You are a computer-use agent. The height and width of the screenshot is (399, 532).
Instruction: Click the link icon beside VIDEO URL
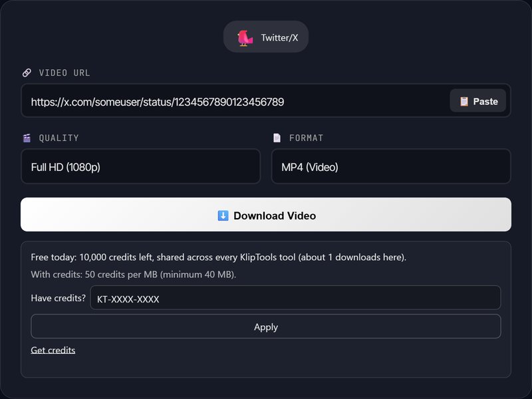click(27, 72)
